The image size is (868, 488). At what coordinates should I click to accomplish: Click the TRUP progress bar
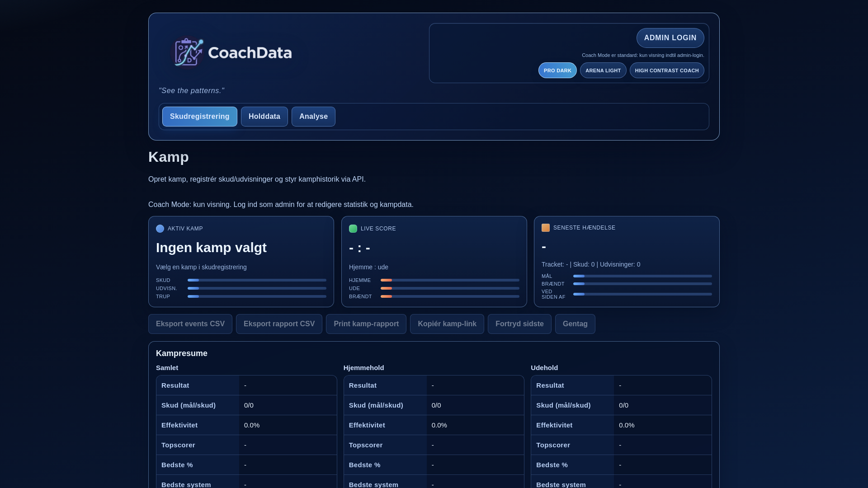pyautogui.click(x=257, y=296)
